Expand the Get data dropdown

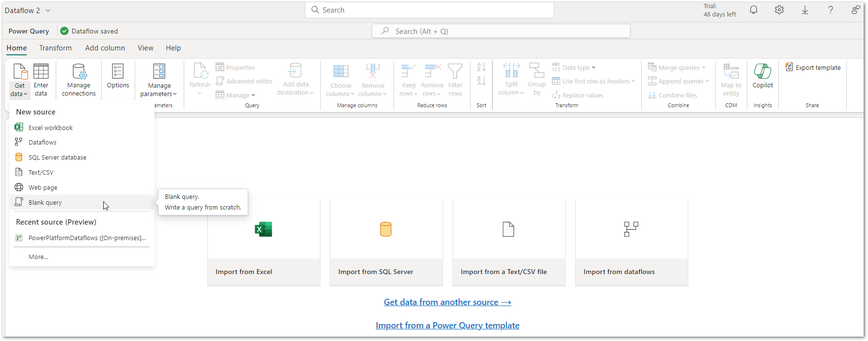click(19, 90)
